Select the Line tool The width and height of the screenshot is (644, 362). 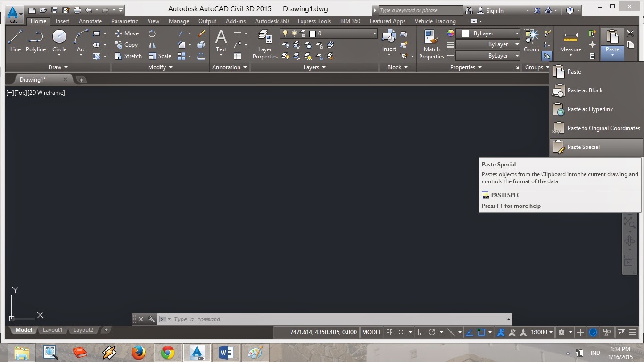[16, 41]
